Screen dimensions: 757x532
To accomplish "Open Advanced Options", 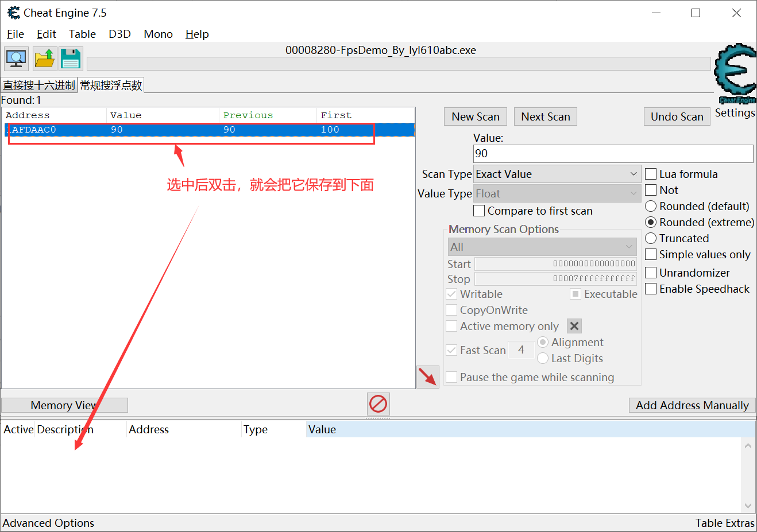I will (48, 523).
